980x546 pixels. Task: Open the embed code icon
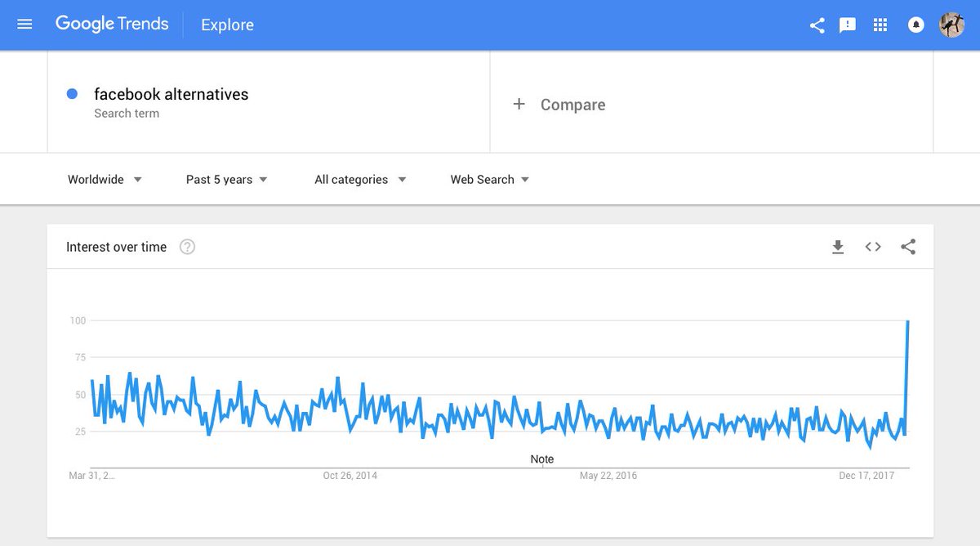point(873,247)
